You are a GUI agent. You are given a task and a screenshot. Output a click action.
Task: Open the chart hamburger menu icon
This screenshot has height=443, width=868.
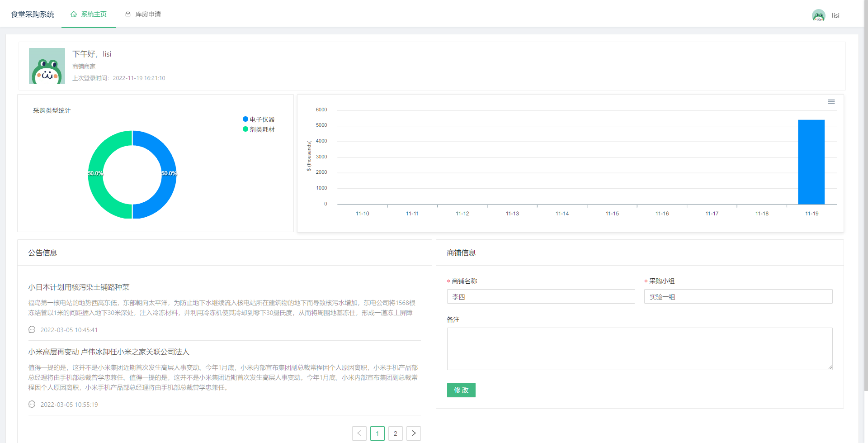click(831, 102)
